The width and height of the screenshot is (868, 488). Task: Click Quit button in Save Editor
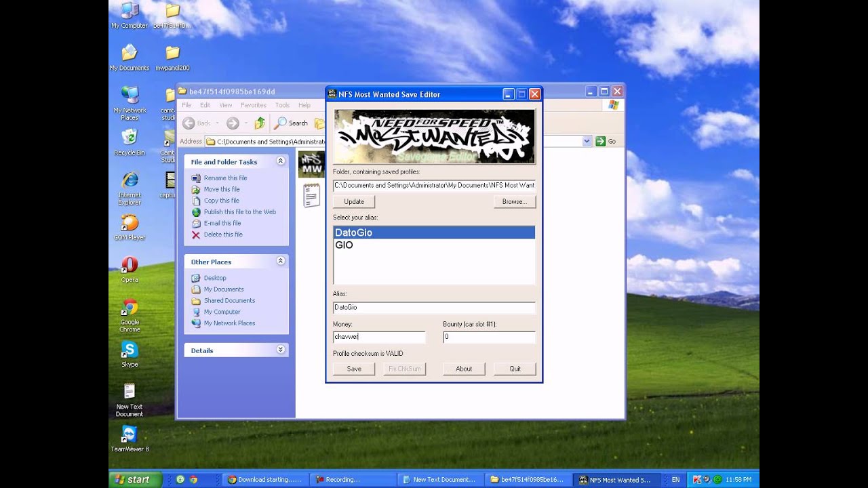515,369
